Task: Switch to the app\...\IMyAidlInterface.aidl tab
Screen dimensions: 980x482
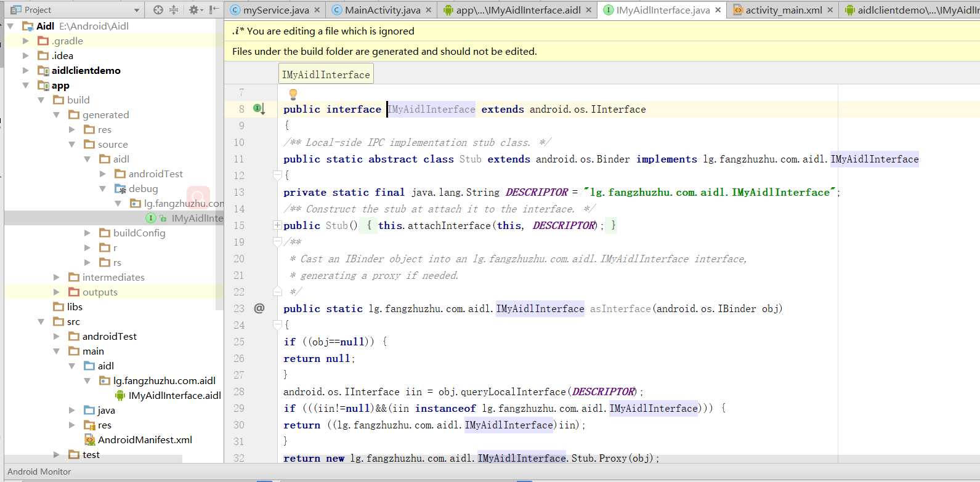Action: point(518,10)
